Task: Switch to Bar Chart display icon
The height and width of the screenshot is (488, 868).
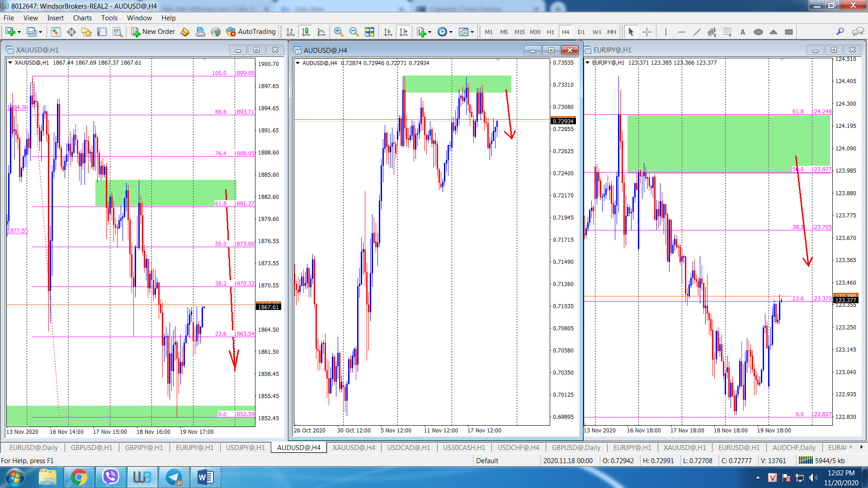Action: click(x=290, y=32)
